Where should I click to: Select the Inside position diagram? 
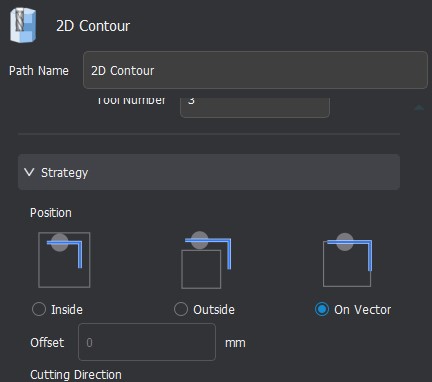point(64,260)
